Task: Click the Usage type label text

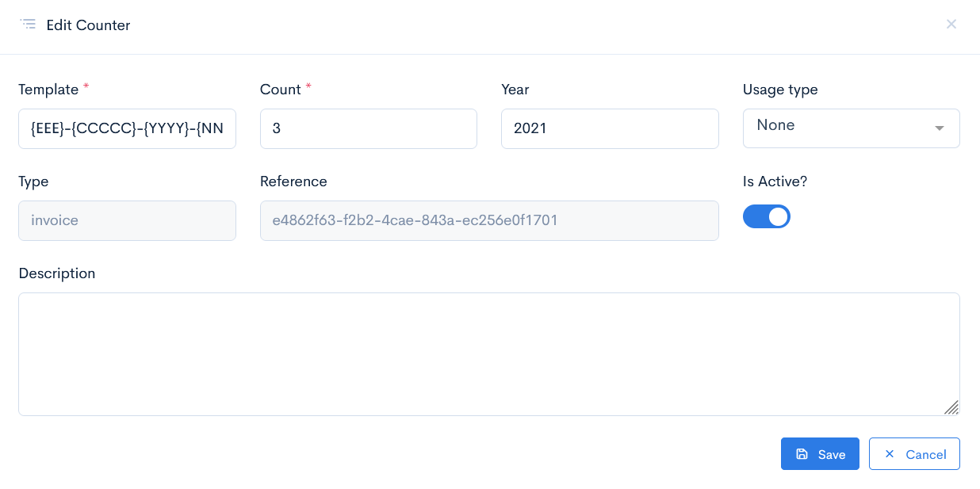Action: tap(780, 90)
